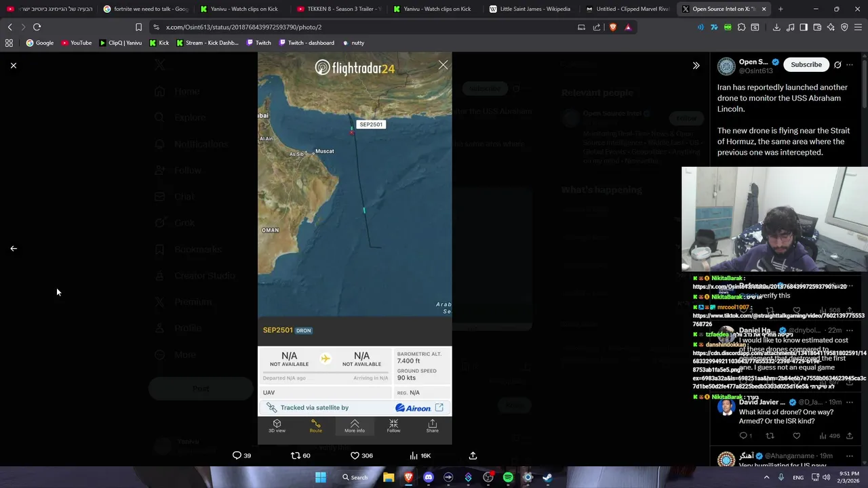
Task: Like David Javier's comment
Action: coord(797,436)
